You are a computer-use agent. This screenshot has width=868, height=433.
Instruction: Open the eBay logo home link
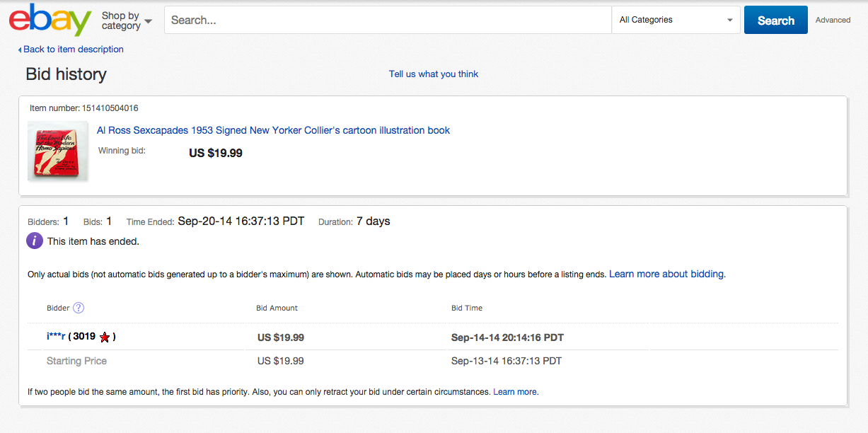[x=50, y=20]
